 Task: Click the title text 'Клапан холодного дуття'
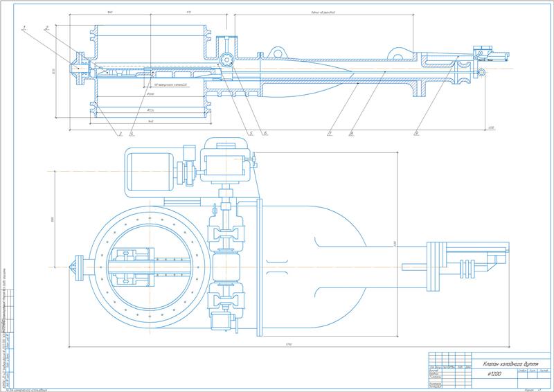tap(510, 364)
